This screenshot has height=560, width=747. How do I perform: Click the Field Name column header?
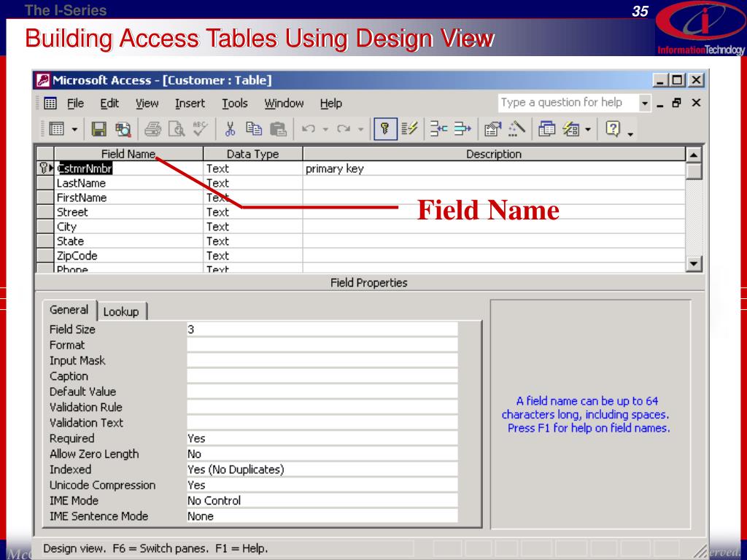click(x=129, y=154)
